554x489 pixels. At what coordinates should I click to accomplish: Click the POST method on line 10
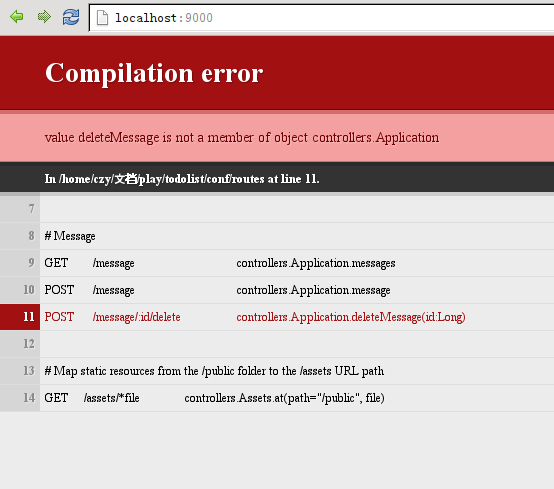click(x=59, y=290)
